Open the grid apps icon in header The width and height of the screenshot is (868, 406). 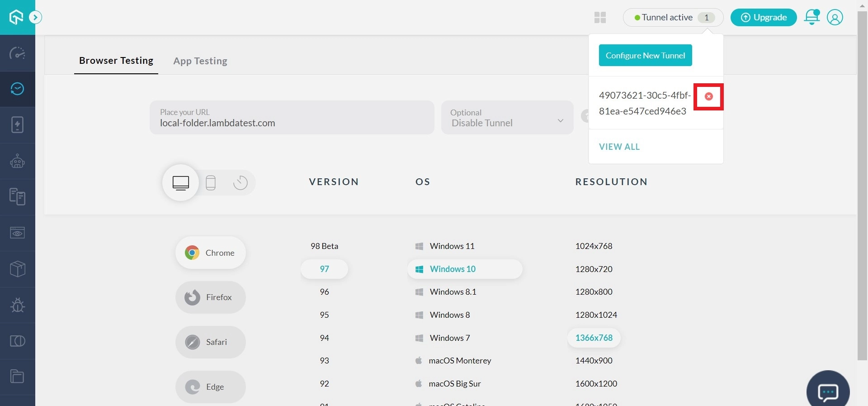[600, 18]
